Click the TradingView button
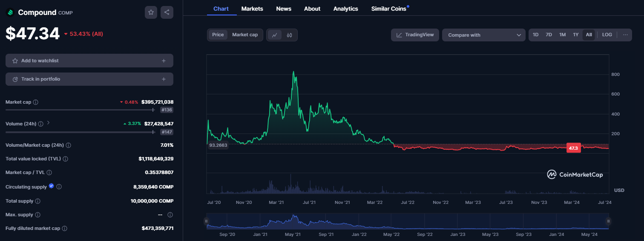Screen dimensions: 644x241 pos(415,35)
